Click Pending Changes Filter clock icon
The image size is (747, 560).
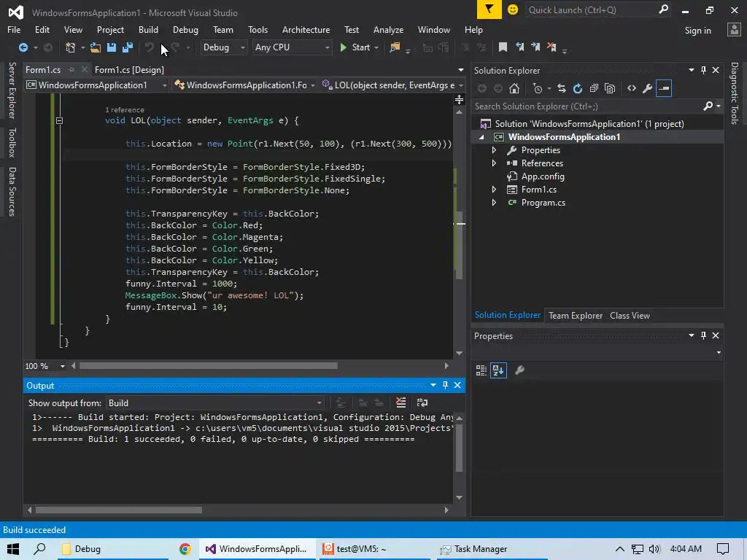pyautogui.click(x=538, y=88)
